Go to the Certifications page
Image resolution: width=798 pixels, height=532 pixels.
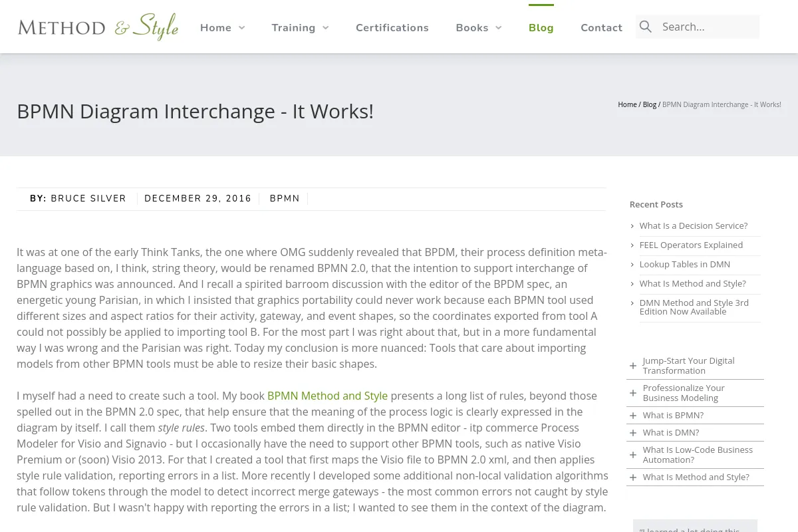(x=392, y=27)
